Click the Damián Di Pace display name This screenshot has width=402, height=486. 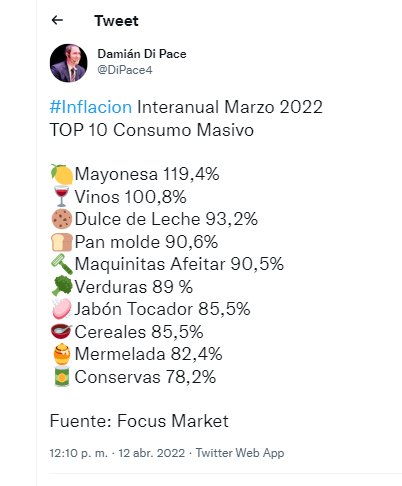click(x=142, y=54)
